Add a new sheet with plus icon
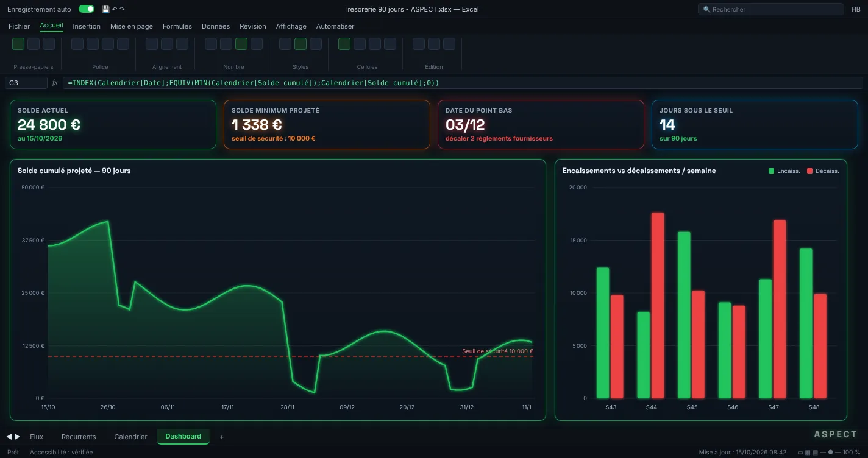This screenshot has height=458, width=868. pos(221,437)
